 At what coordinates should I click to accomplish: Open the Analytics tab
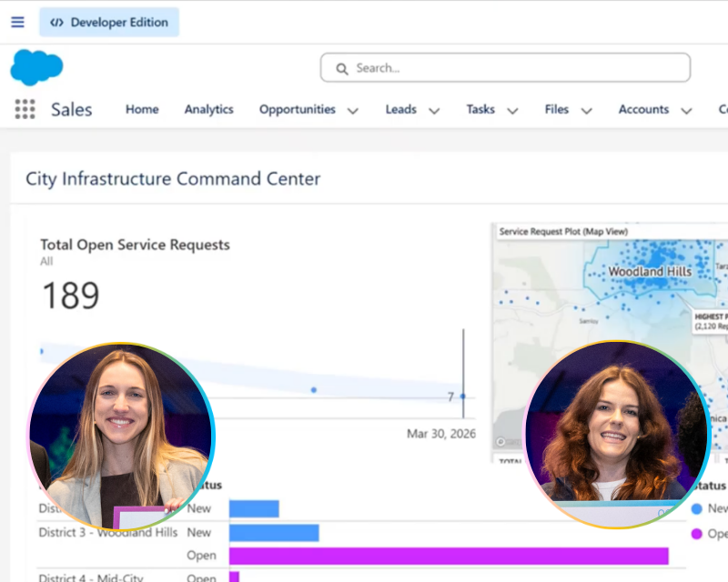coord(209,109)
